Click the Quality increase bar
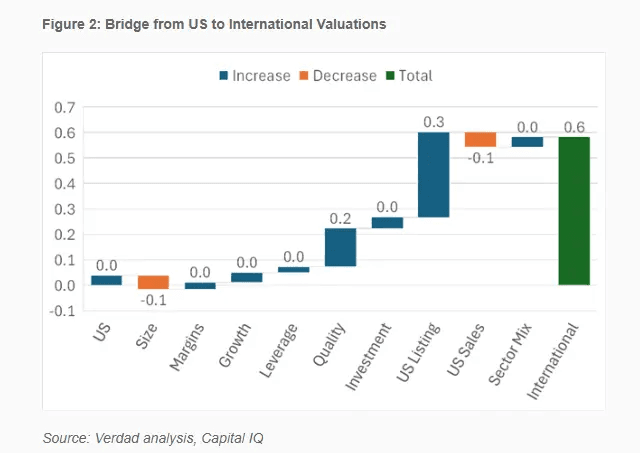The width and height of the screenshot is (640, 453). tap(340, 247)
